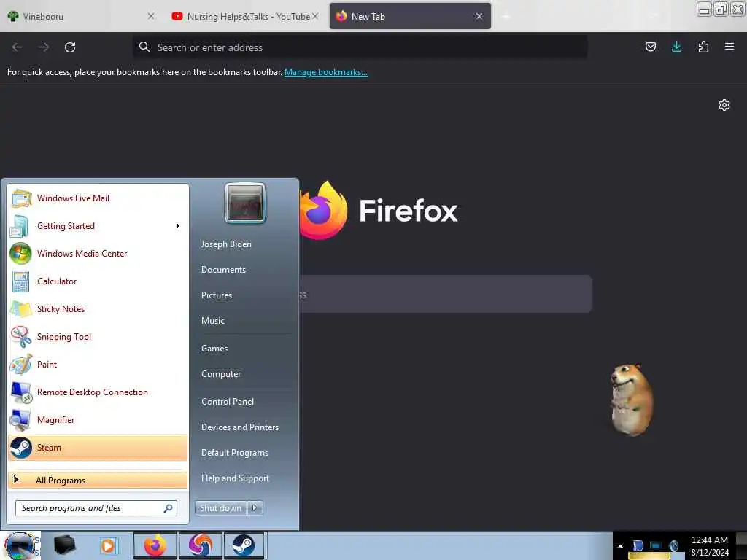Click the Search programs and files box
The image size is (747, 560).
(96, 508)
